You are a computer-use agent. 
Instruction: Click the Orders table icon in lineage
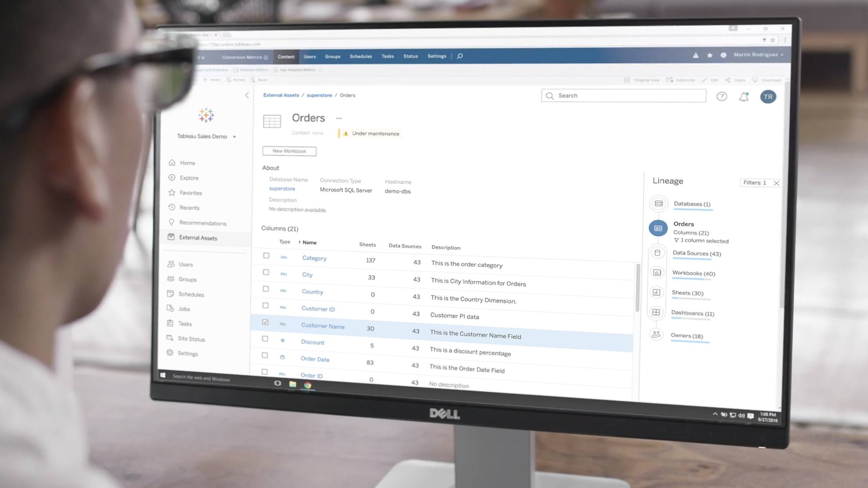click(x=657, y=228)
